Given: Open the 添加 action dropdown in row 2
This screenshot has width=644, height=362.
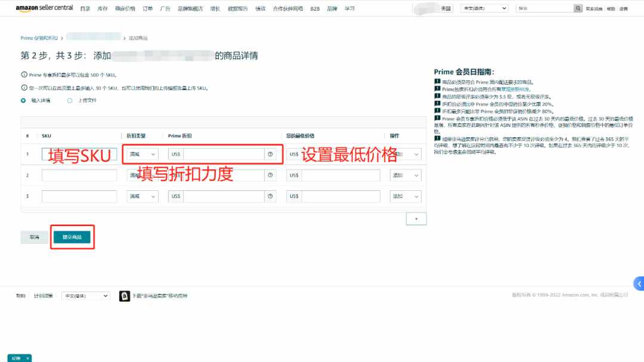Looking at the screenshot, I should pos(405,175).
